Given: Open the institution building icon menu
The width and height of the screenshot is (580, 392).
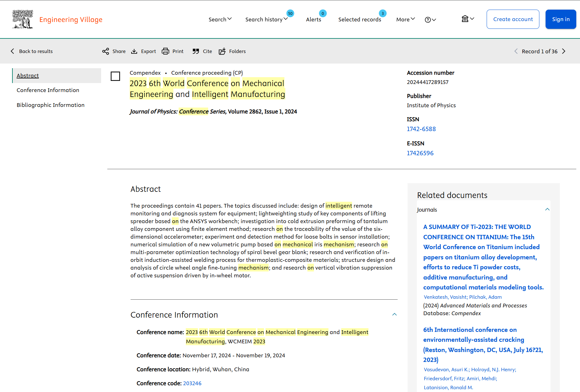Looking at the screenshot, I should [x=468, y=19].
